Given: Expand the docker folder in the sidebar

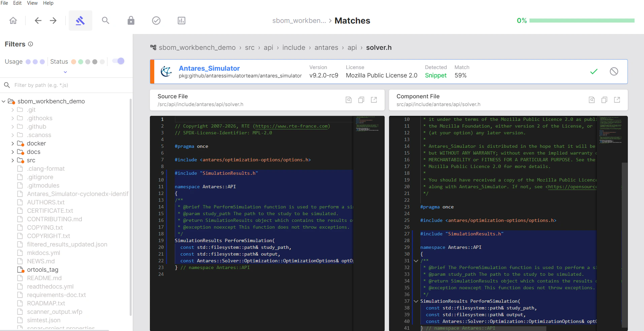Looking at the screenshot, I should tap(12, 143).
